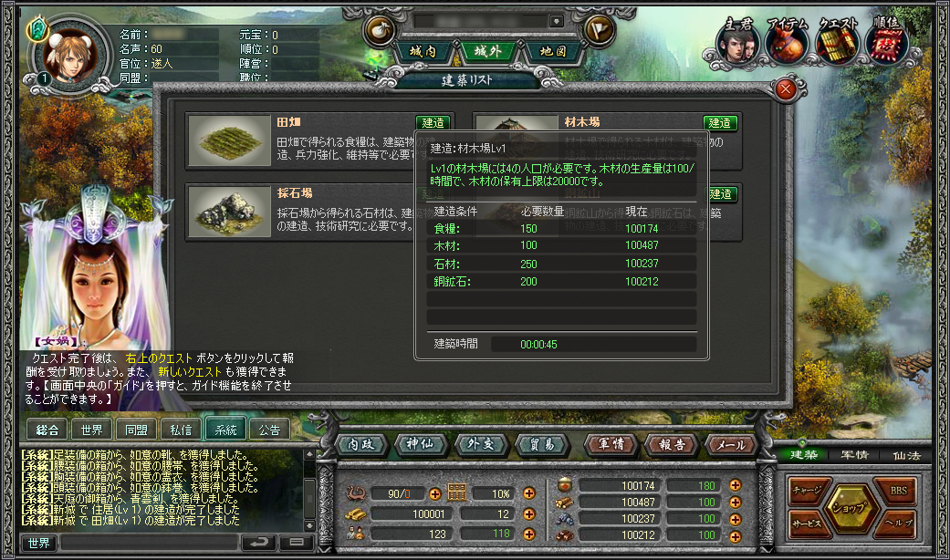Open the ショップ hexagon button

click(x=850, y=508)
